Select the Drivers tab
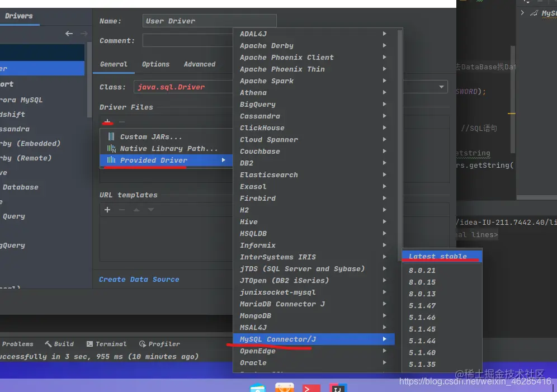Image resolution: width=557 pixels, height=392 pixels. click(19, 16)
